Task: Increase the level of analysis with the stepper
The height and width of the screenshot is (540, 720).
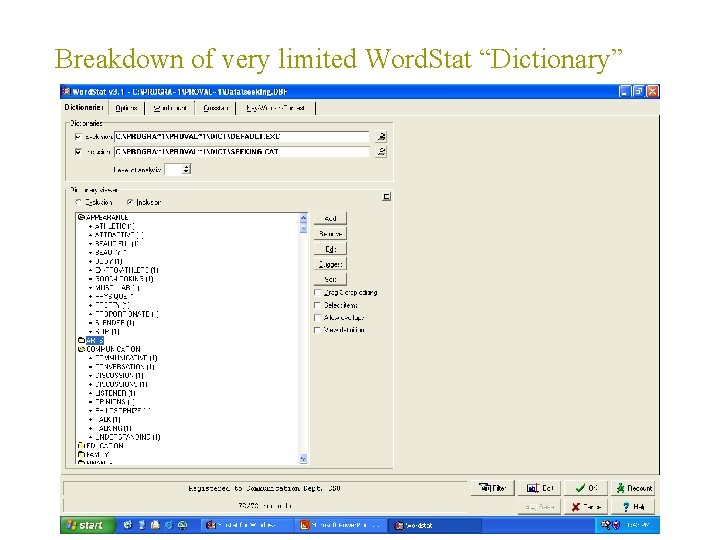Action: (x=186, y=167)
